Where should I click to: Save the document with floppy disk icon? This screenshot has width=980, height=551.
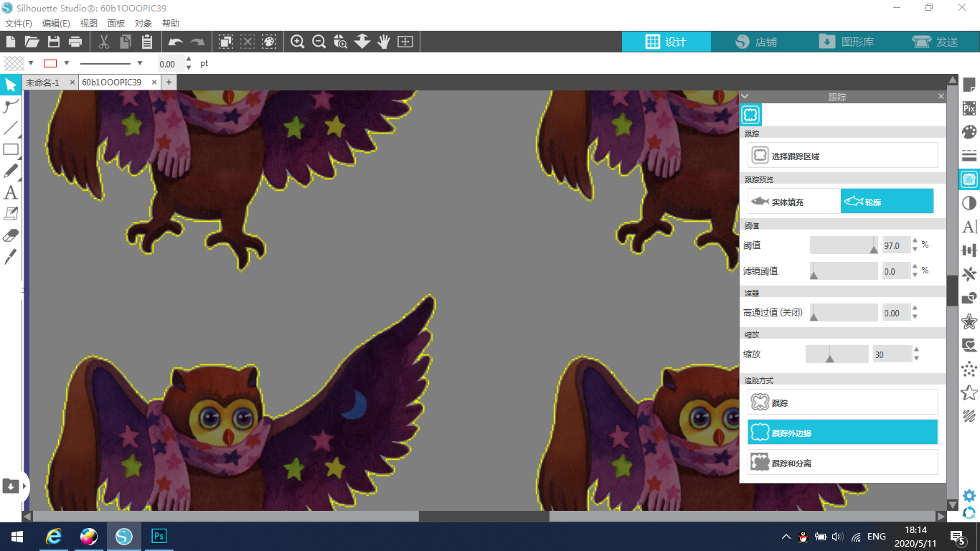tap(54, 42)
